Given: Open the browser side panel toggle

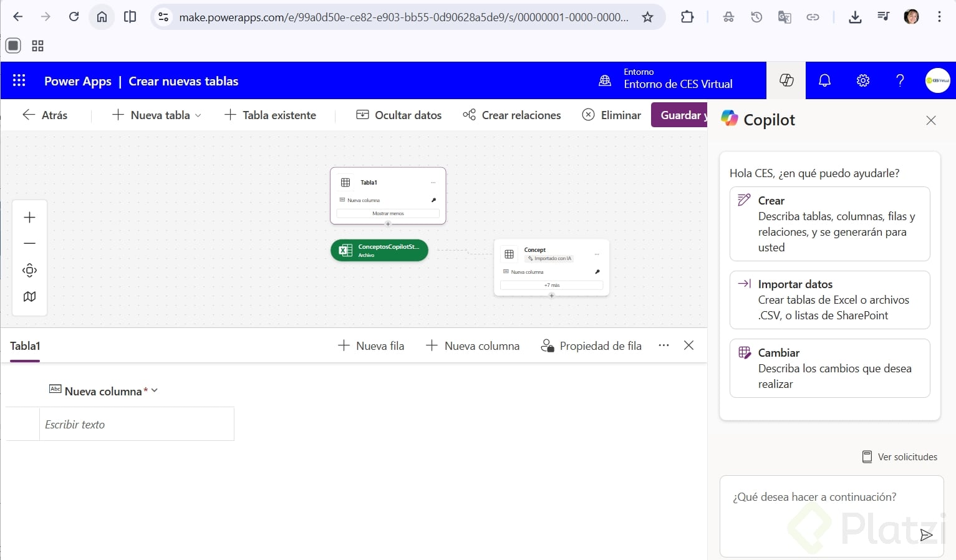Looking at the screenshot, I should [x=130, y=17].
